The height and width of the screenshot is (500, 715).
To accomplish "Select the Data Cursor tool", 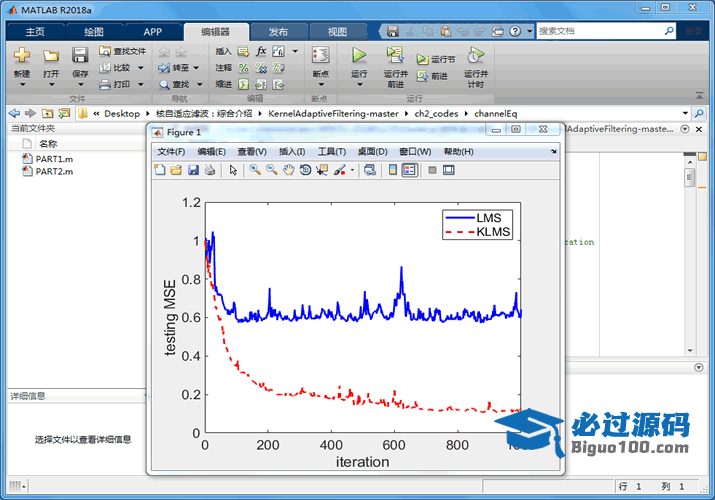I will [321, 170].
